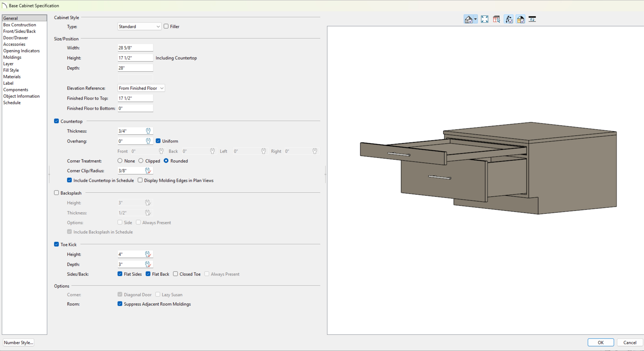Open the cabinet Type dropdown
644x351 pixels.
139,26
